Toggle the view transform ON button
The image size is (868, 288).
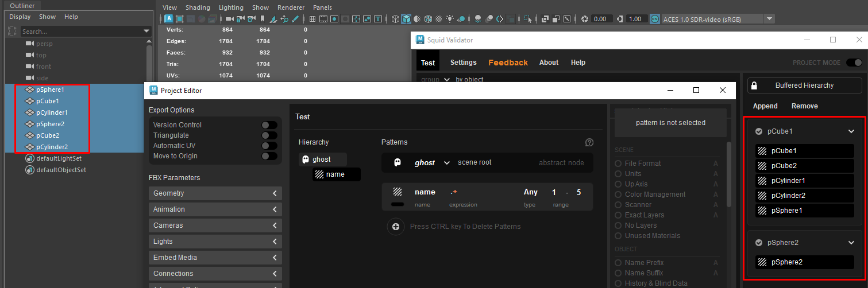[655, 19]
